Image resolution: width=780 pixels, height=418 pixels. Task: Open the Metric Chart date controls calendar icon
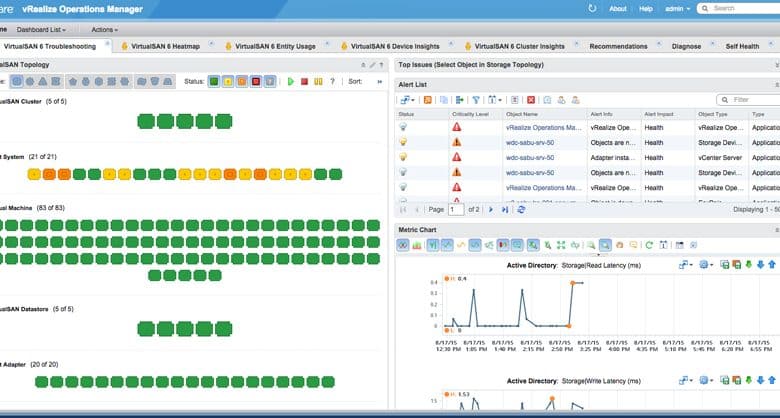pos(664,245)
